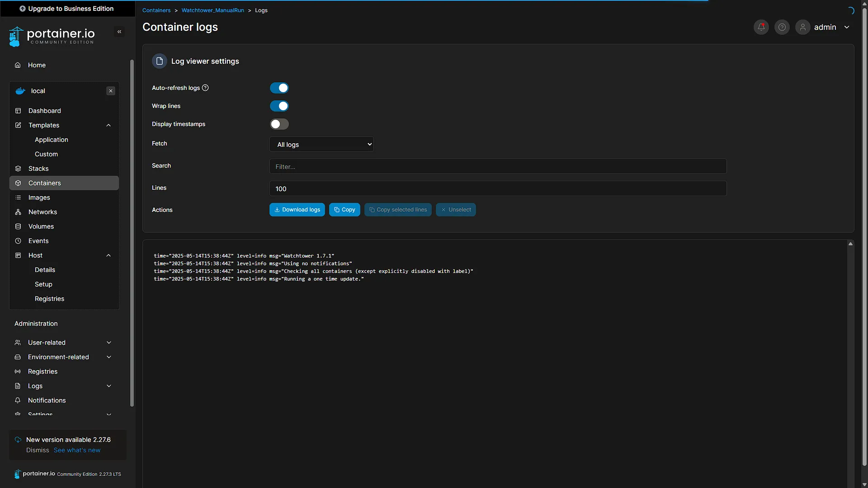Disable the Auto-refresh logs toggle
The image size is (868, 488).
pyautogui.click(x=279, y=88)
